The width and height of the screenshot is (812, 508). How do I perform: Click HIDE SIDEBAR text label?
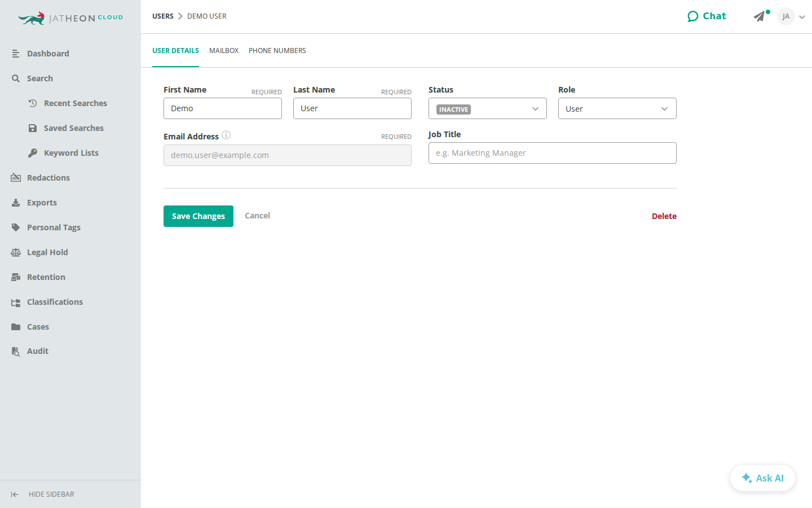click(x=51, y=494)
